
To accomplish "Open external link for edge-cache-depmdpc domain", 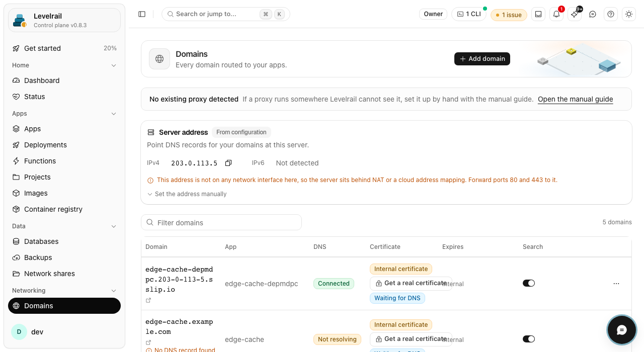I will (x=148, y=300).
